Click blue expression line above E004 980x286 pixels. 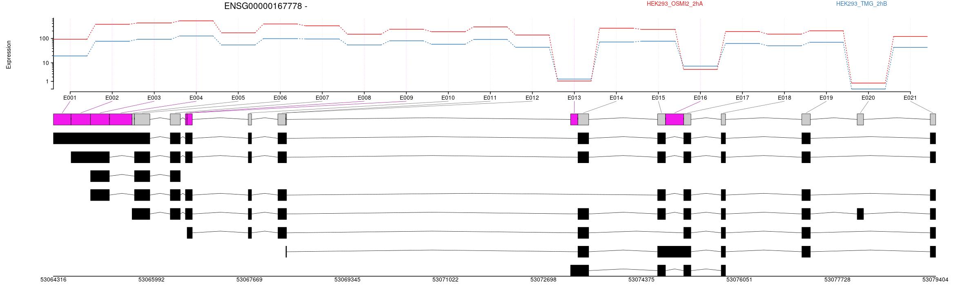196,36
